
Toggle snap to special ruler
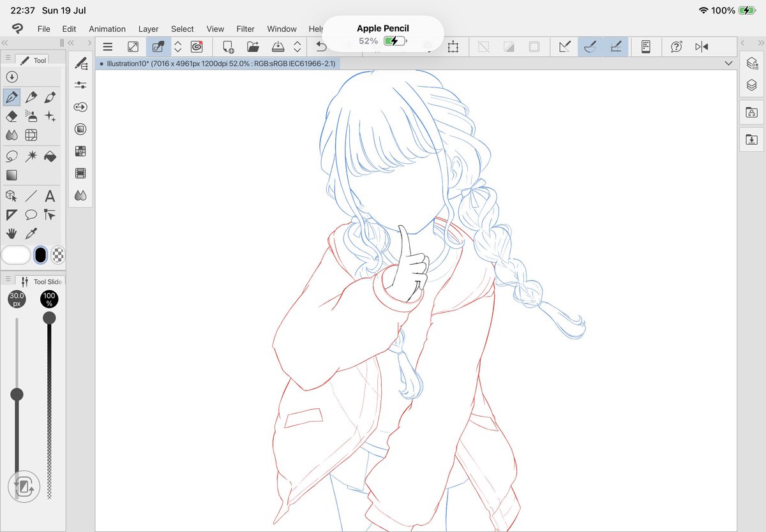coord(590,47)
